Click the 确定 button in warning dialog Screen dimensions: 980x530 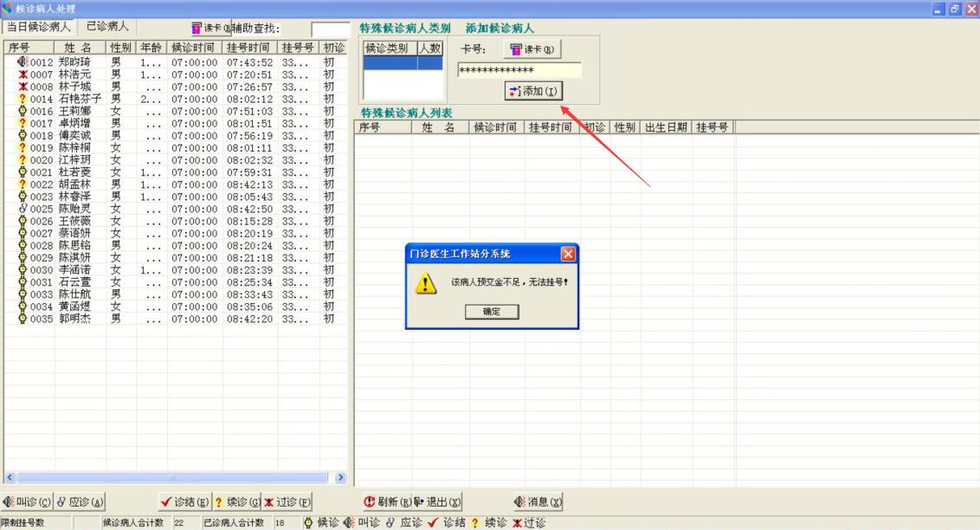(492, 311)
